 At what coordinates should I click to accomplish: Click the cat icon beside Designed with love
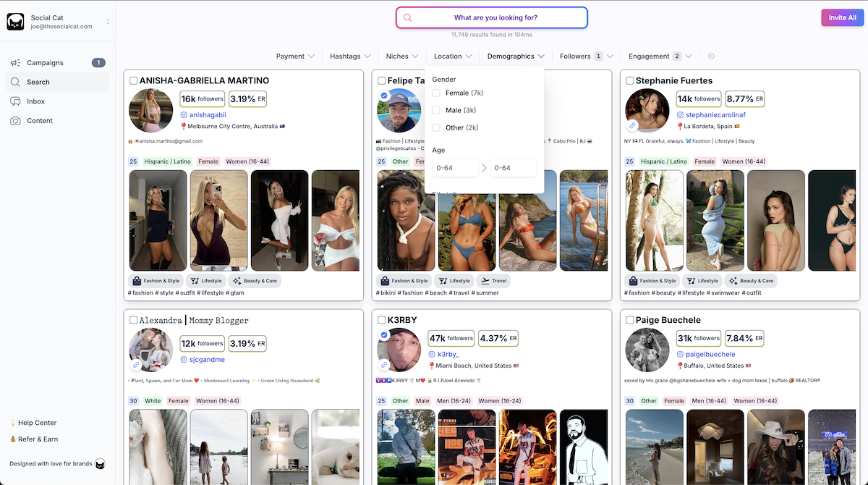(100, 464)
